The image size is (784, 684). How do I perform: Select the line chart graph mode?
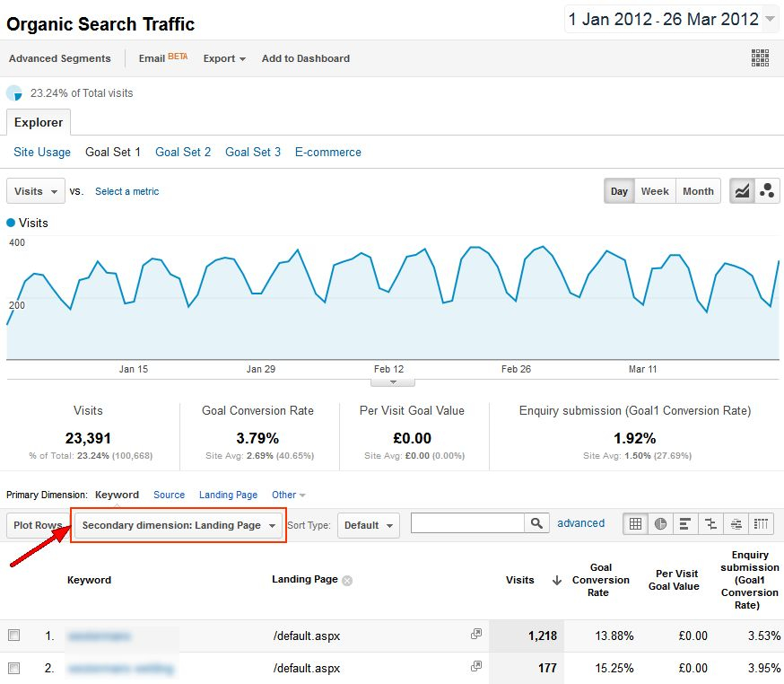(x=742, y=191)
